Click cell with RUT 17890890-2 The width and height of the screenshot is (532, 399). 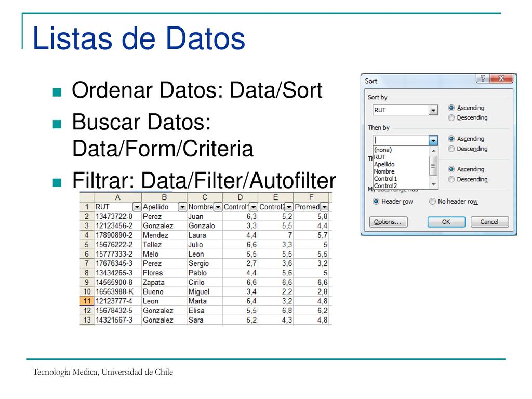pos(118,235)
